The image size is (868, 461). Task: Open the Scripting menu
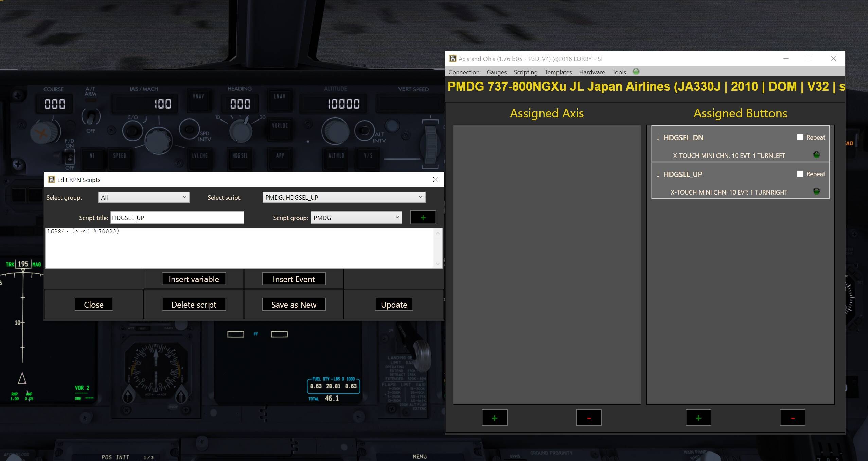coord(525,72)
